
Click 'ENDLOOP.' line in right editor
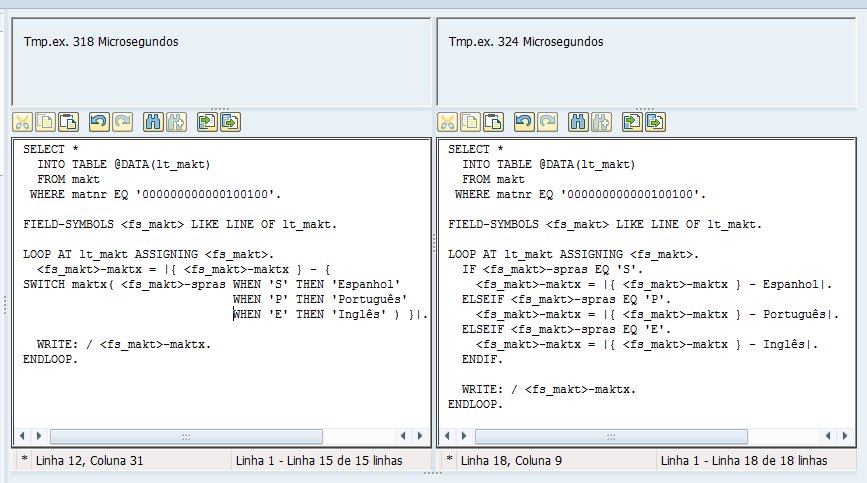476,404
